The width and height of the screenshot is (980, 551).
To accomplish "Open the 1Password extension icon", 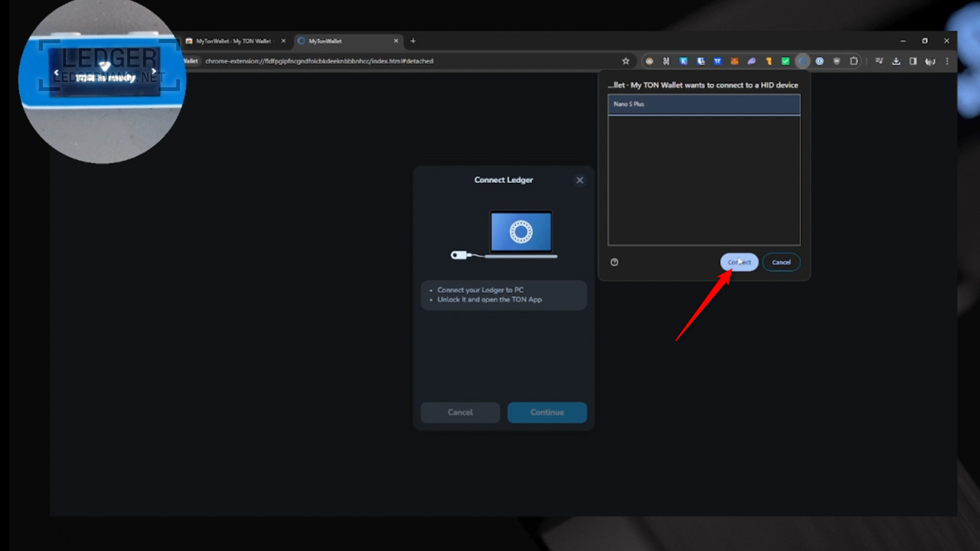I will pos(819,61).
